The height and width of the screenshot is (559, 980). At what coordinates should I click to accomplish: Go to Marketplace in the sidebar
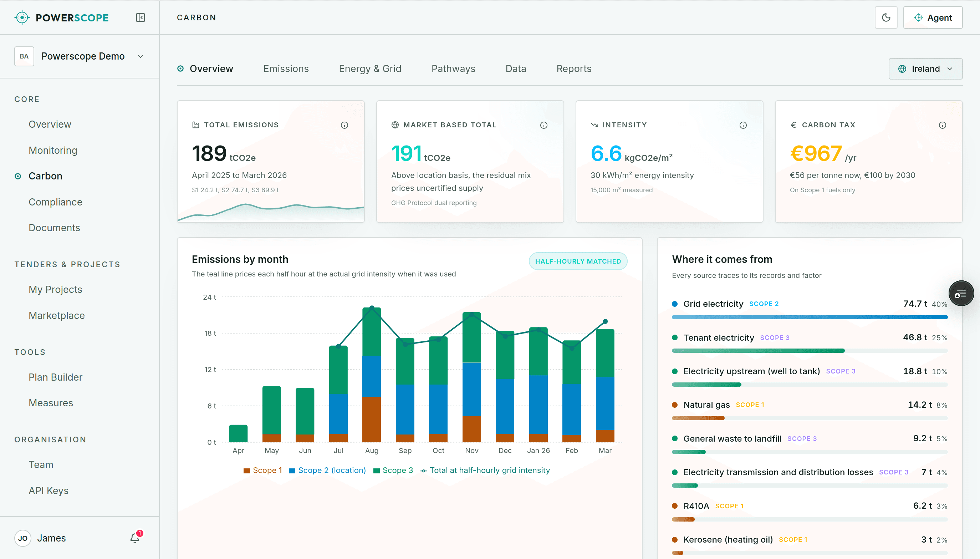[x=56, y=315]
